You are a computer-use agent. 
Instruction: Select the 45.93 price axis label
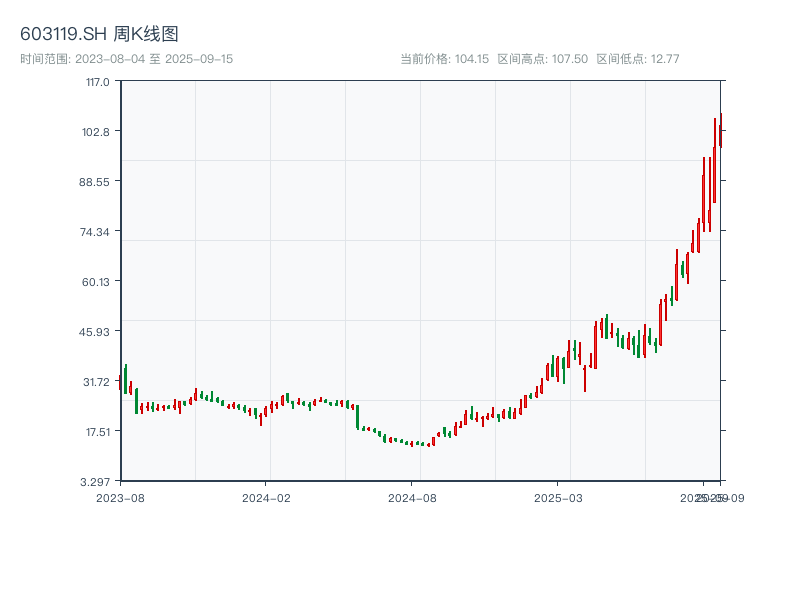[96, 331]
